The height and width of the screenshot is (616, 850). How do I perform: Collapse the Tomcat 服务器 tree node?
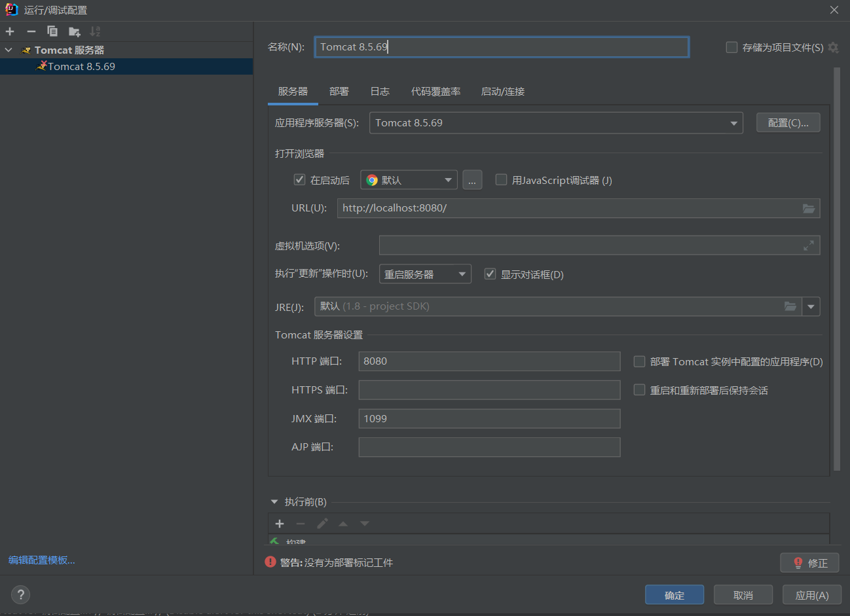coord(9,50)
